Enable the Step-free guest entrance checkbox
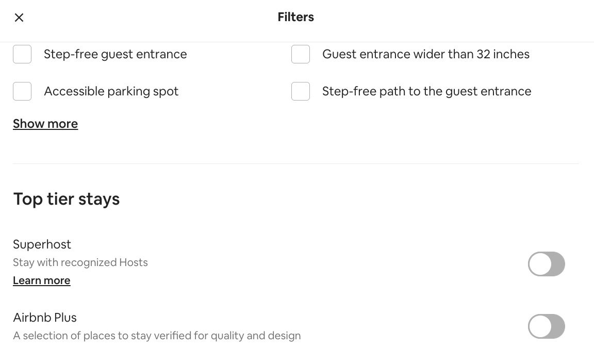 (x=22, y=54)
